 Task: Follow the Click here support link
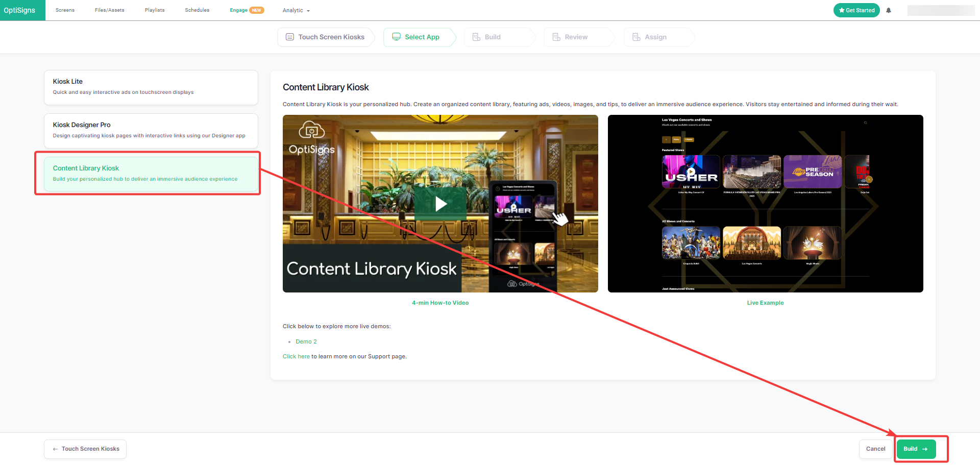click(296, 356)
